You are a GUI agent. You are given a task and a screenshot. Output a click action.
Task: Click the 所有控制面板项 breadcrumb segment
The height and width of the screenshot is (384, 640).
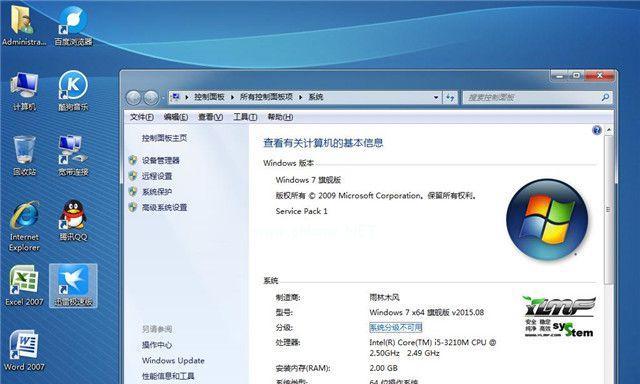(x=266, y=97)
